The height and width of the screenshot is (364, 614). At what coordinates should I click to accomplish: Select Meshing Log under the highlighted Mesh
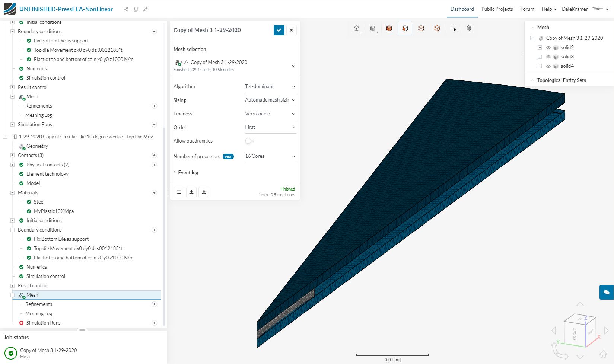pos(39,314)
